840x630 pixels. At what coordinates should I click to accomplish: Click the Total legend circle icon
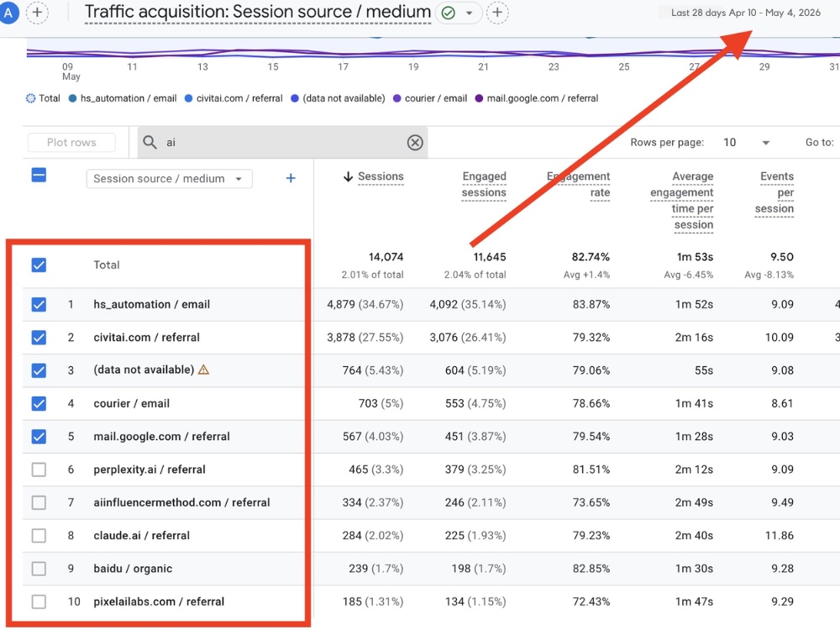(x=30, y=98)
